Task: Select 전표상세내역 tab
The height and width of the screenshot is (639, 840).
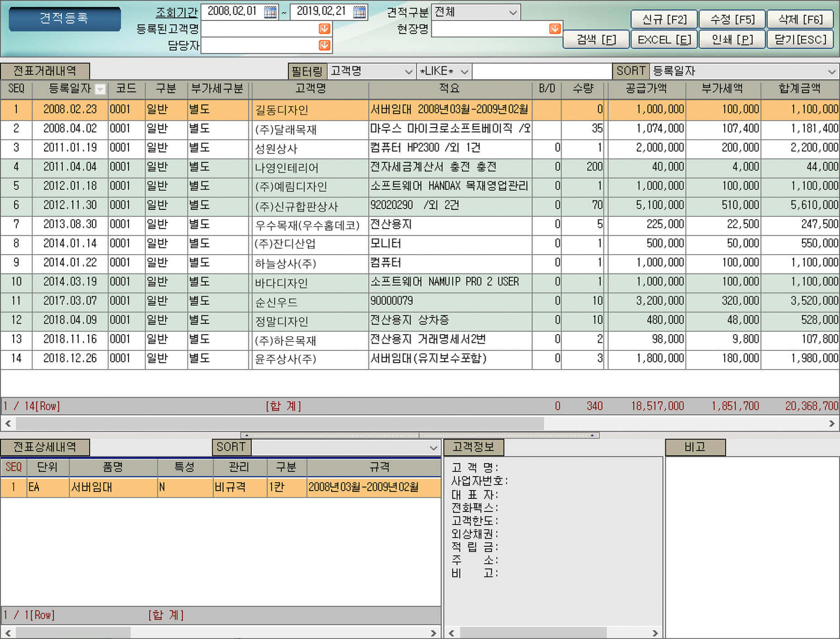Action: pyautogui.click(x=45, y=447)
